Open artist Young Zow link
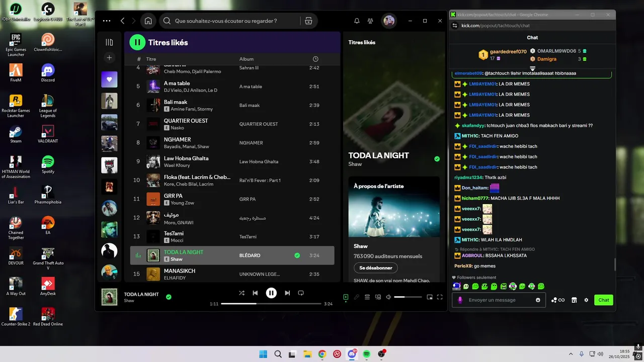 (183, 203)
